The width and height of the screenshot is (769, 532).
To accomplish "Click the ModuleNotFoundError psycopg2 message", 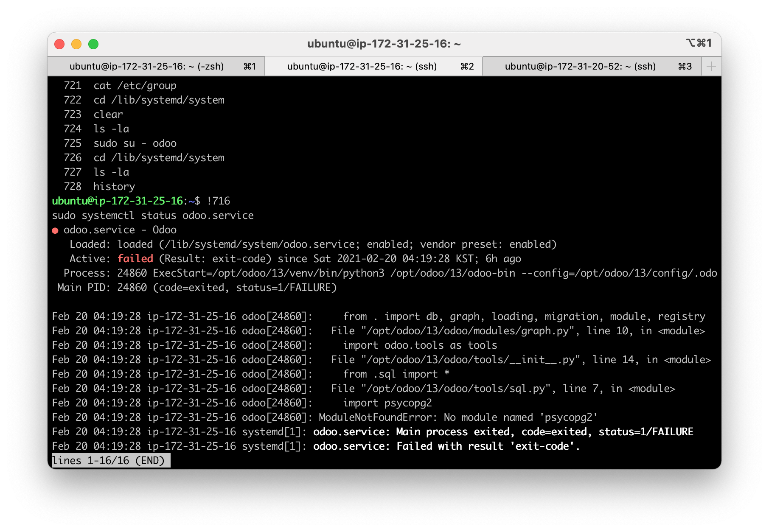I will [x=458, y=417].
